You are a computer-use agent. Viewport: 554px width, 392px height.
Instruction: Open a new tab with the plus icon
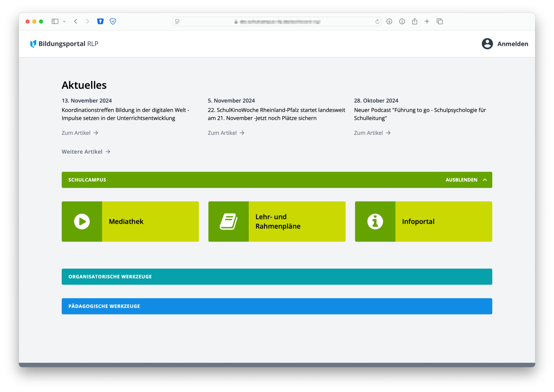[427, 21]
